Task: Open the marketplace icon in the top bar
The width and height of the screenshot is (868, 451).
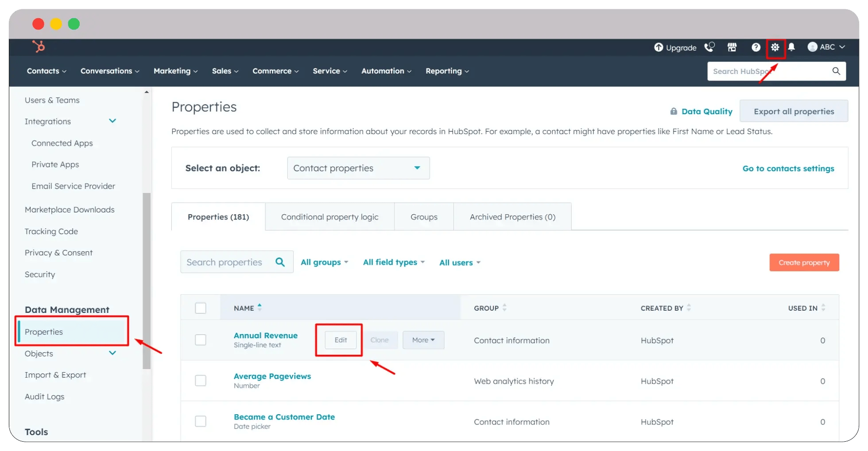Action: click(732, 47)
